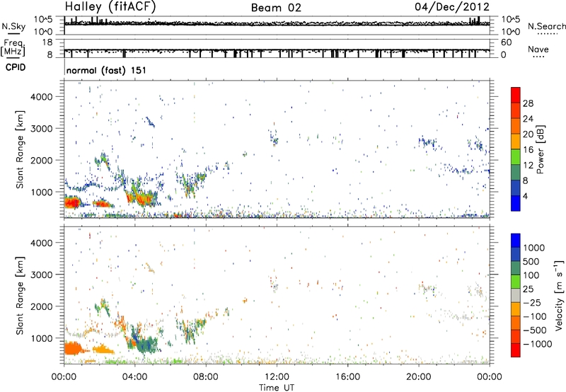Screen dimensions: 566x392
Task: Click the 1000 tick on the velocity panel
Action: point(41,338)
